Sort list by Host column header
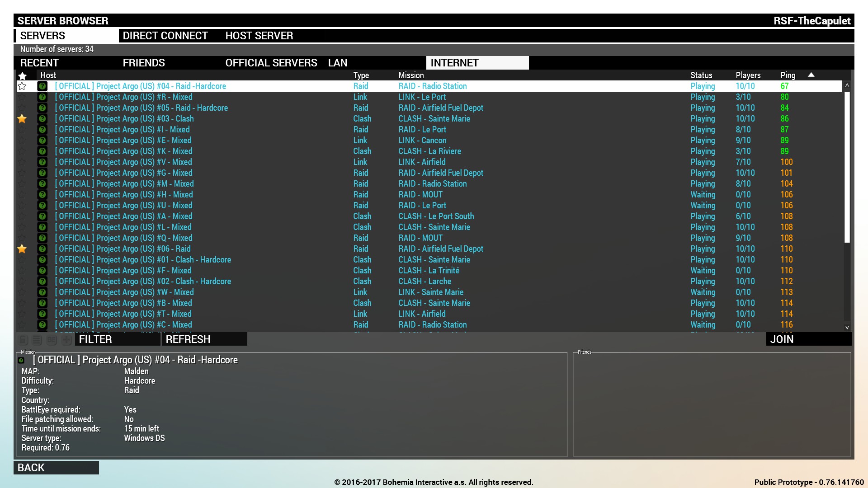Image resolution: width=868 pixels, height=488 pixels. tap(48, 75)
